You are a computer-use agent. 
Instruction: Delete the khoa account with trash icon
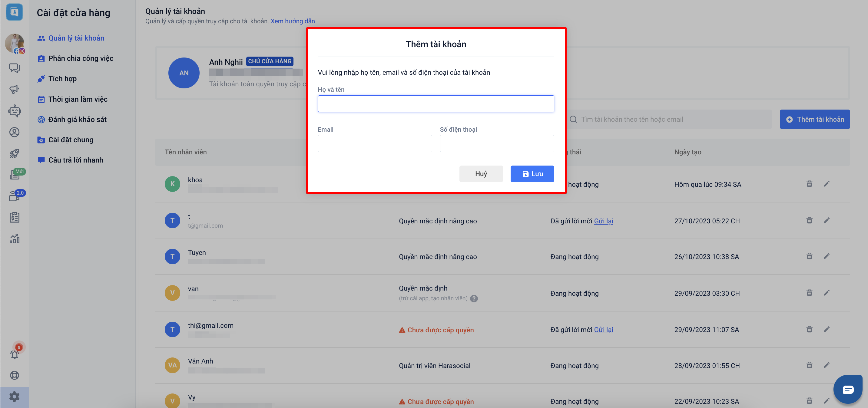click(x=809, y=184)
